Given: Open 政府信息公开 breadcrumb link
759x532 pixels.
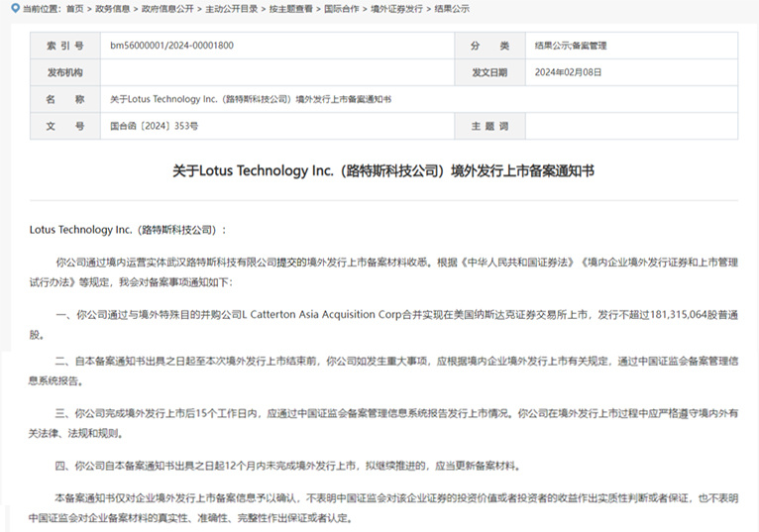Looking at the screenshot, I should (167, 9).
